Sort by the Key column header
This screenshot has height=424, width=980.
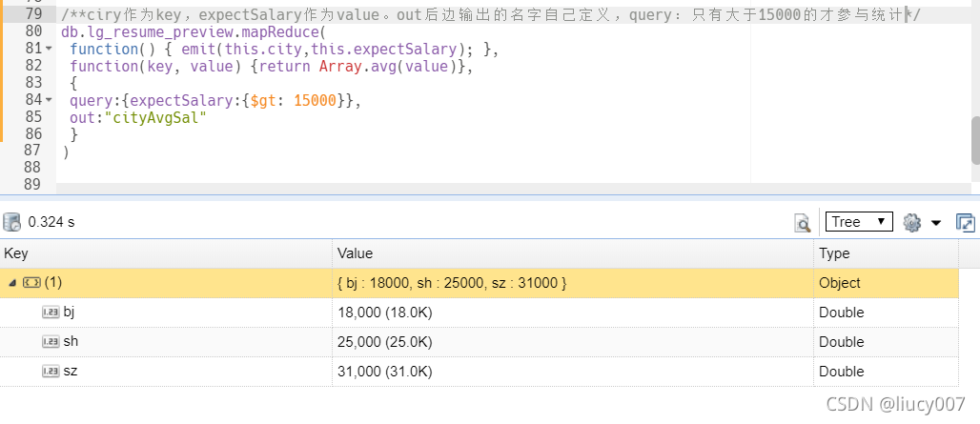point(166,253)
